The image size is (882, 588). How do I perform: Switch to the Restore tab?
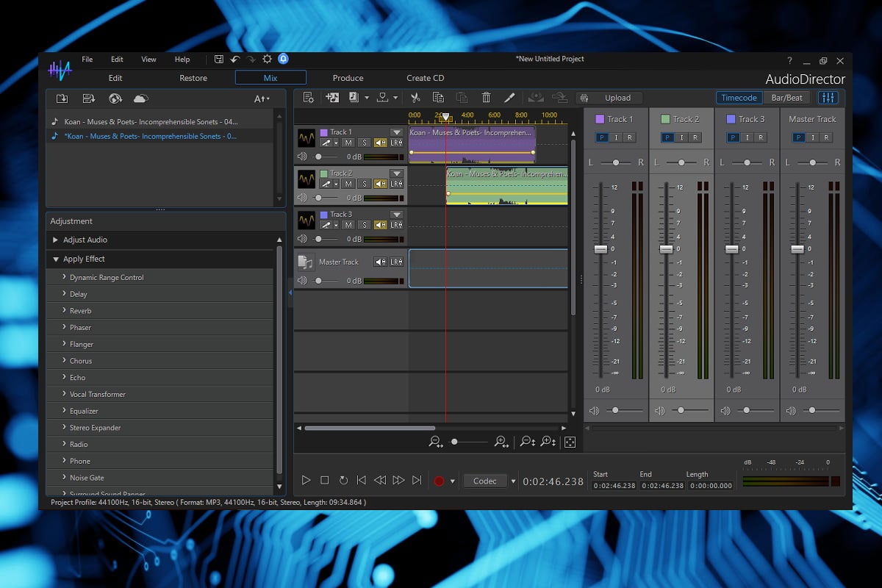(x=193, y=78)
